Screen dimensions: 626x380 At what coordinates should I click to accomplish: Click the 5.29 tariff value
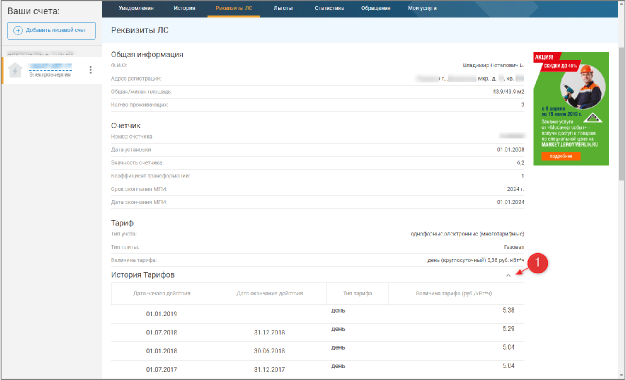(508, 329)
